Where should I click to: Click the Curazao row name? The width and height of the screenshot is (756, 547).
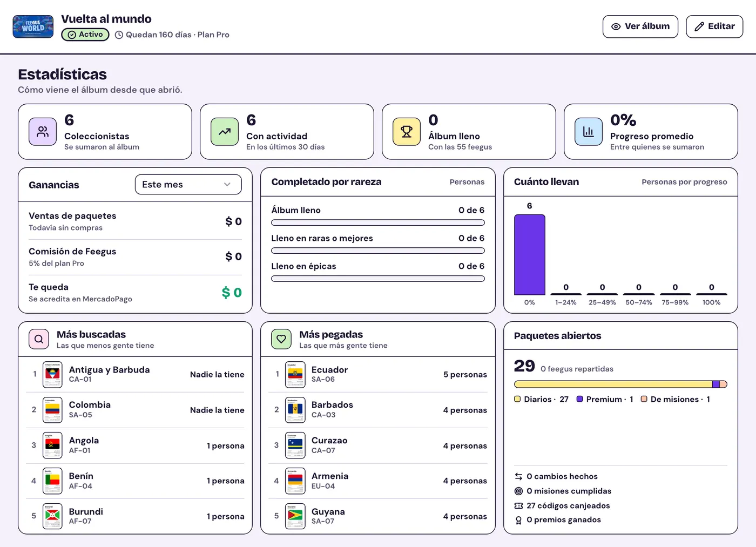pos(329,441)
